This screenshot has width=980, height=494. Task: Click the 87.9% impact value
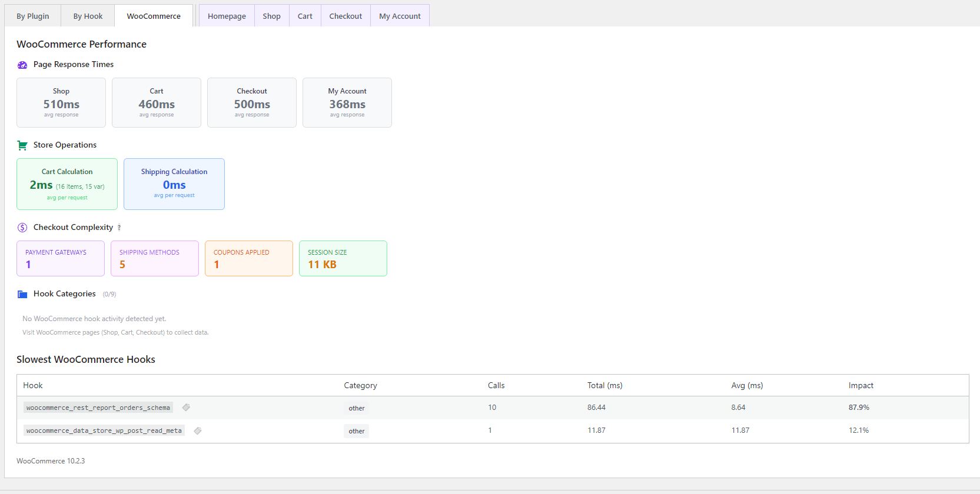tap(859, 408)
